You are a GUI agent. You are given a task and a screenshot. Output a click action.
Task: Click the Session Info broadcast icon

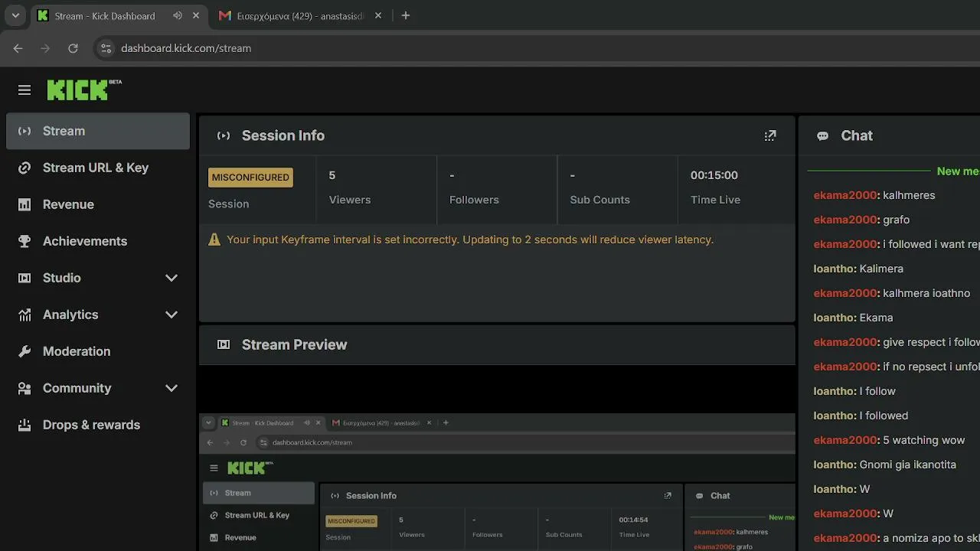[224, 135]
